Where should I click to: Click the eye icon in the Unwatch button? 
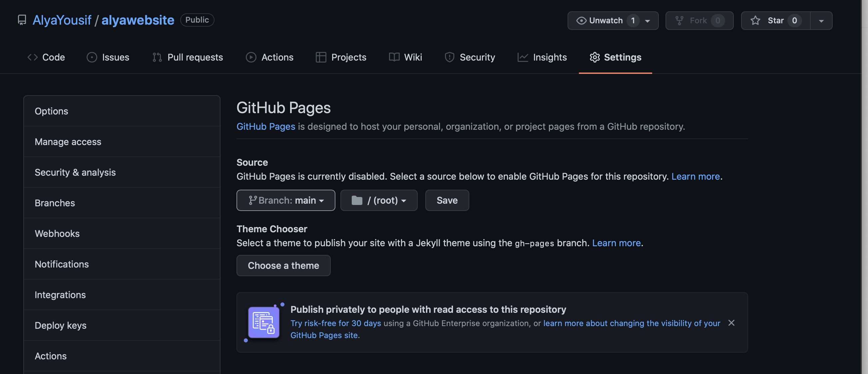[581, 21]
